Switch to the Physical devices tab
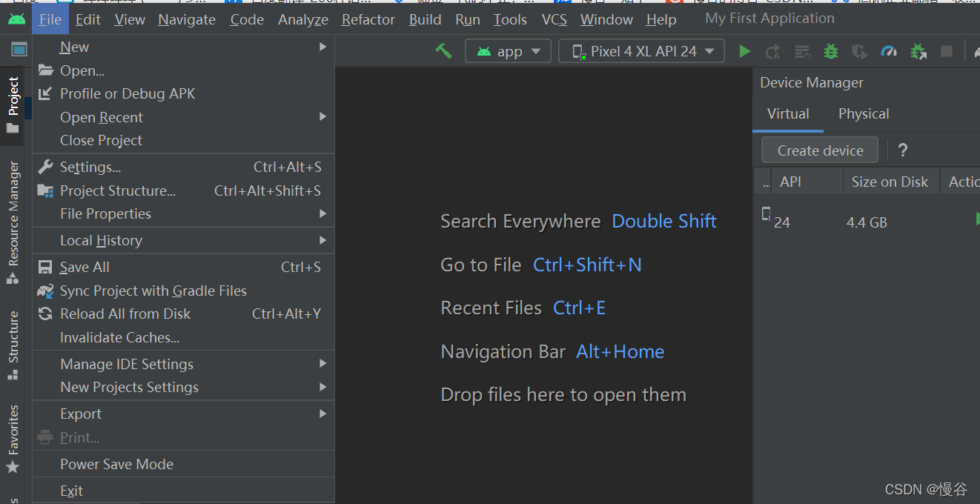 pos(863,113)
